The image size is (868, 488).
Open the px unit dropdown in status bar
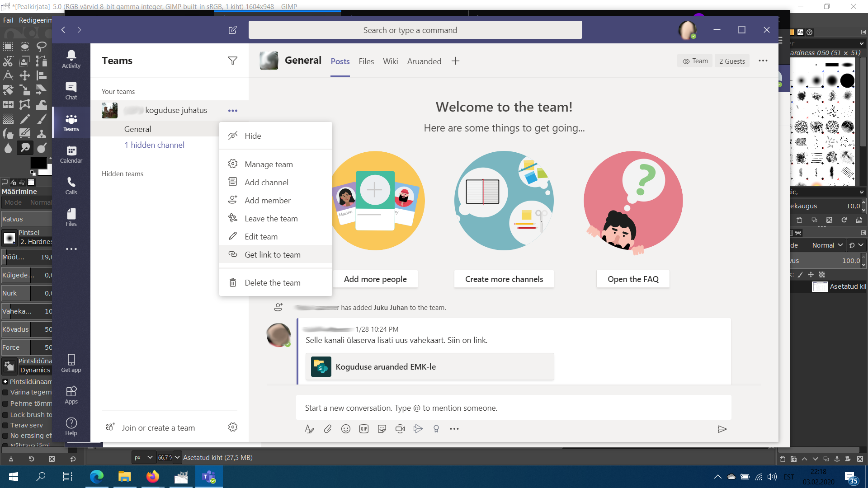(143, 457)
